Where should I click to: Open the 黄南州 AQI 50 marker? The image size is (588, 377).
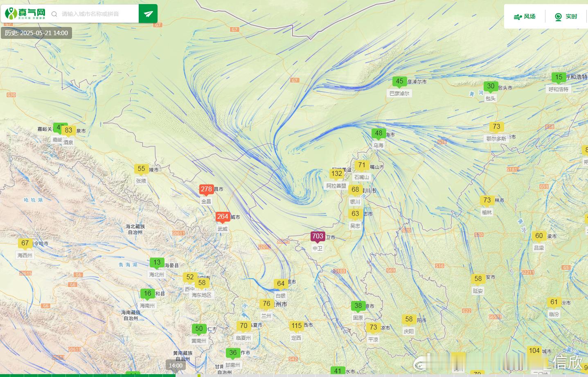pyautogui.click(x=199, y=329)
